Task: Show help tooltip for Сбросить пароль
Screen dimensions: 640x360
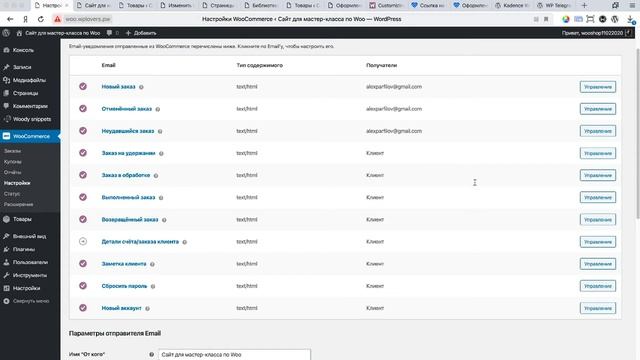Action: point(153,286)
